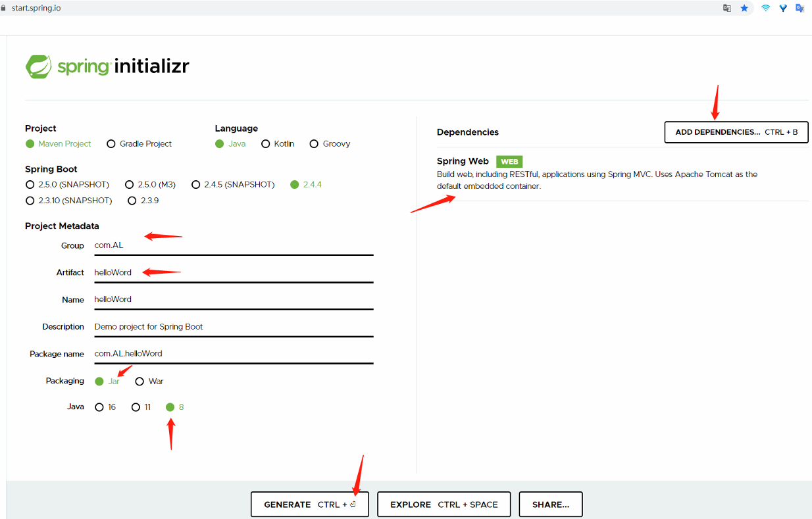The height and width of the screenshot is (519, 812).
Task: Click the Dependencies heading
Action: point(468,132)
